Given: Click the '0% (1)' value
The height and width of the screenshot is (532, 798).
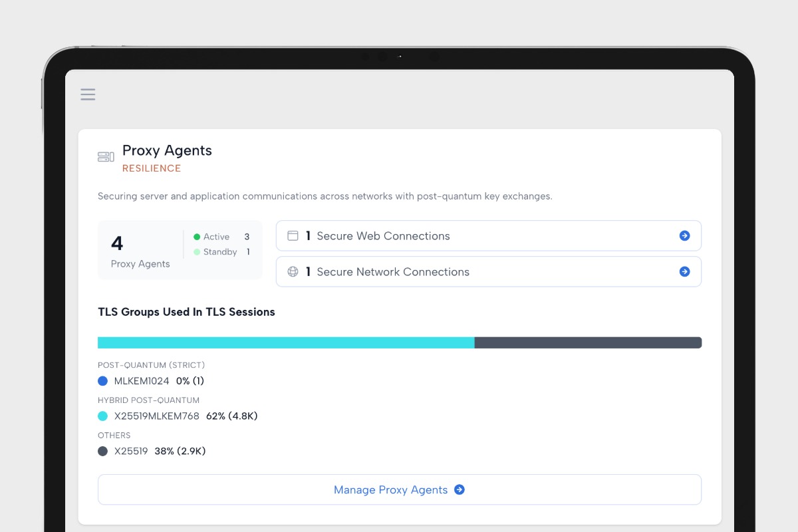Looking at the screenshot, I should point(190,381).
